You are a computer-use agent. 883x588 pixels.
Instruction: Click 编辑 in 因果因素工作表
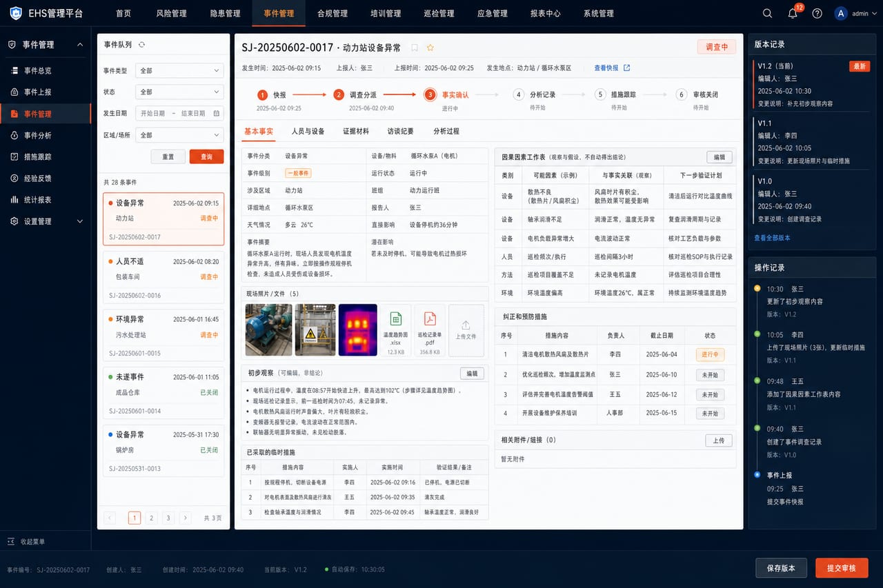coord(719,157)
